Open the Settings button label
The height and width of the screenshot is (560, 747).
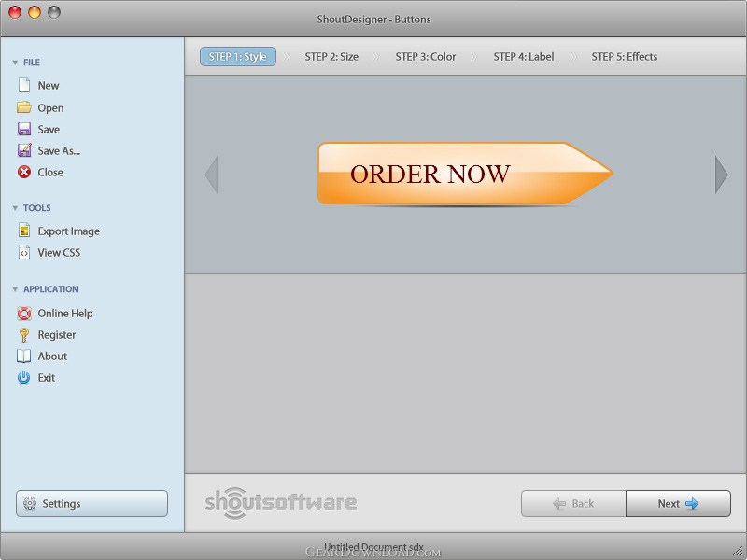62,503
